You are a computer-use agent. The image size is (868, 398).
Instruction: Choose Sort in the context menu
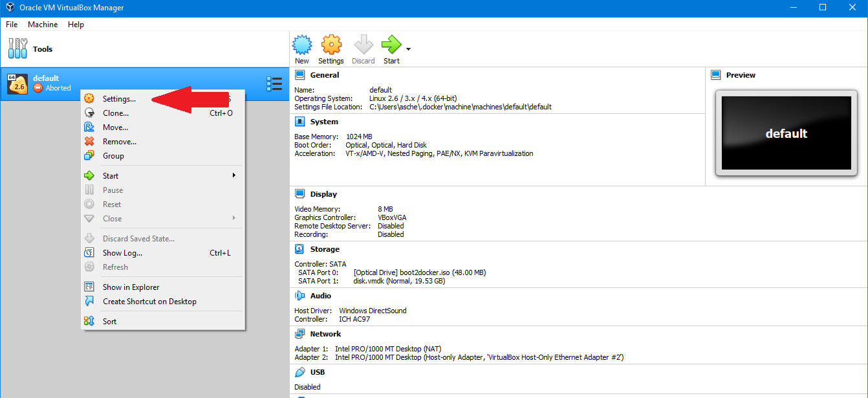pos(163,322)
